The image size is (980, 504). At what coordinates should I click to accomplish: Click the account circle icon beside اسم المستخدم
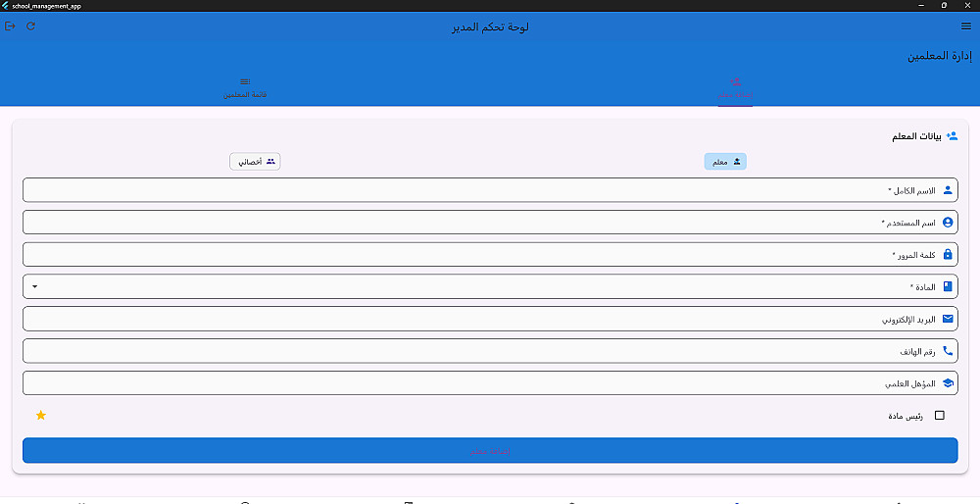[x=948, y=222]
